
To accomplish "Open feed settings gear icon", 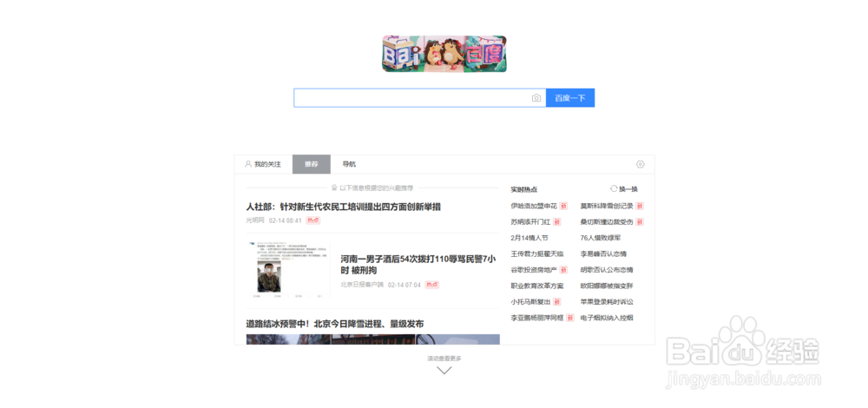I will point(641,164).
